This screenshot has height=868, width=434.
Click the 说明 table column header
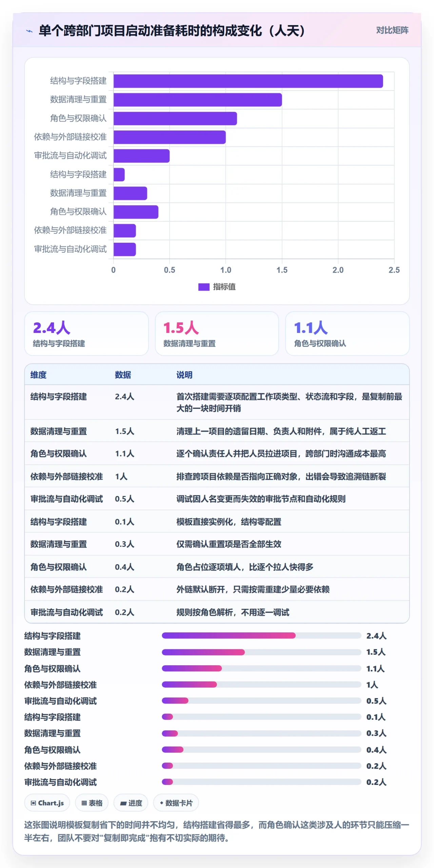click(184, 375)
